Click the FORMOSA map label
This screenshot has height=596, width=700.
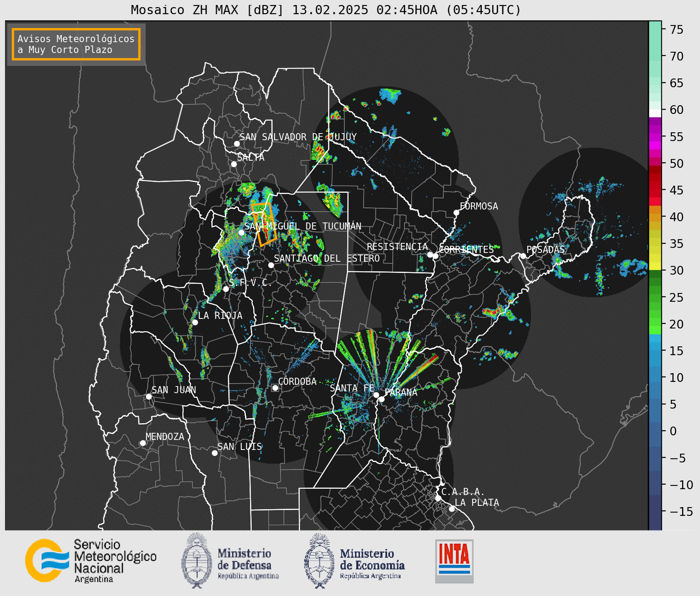tap(479, 206)
